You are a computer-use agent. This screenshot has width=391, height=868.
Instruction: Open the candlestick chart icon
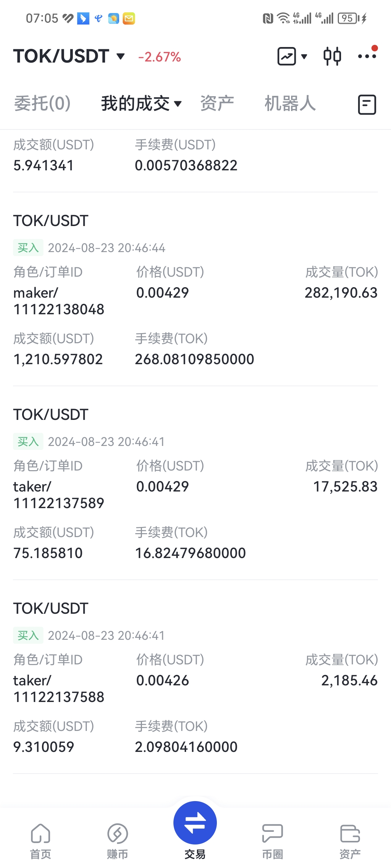(332, 56)
